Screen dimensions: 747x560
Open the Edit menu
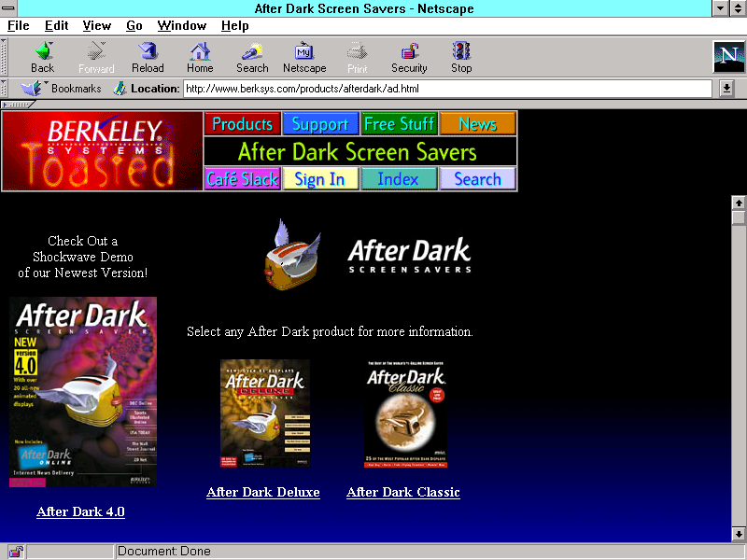pyautogui.click(x=56, y=26)
